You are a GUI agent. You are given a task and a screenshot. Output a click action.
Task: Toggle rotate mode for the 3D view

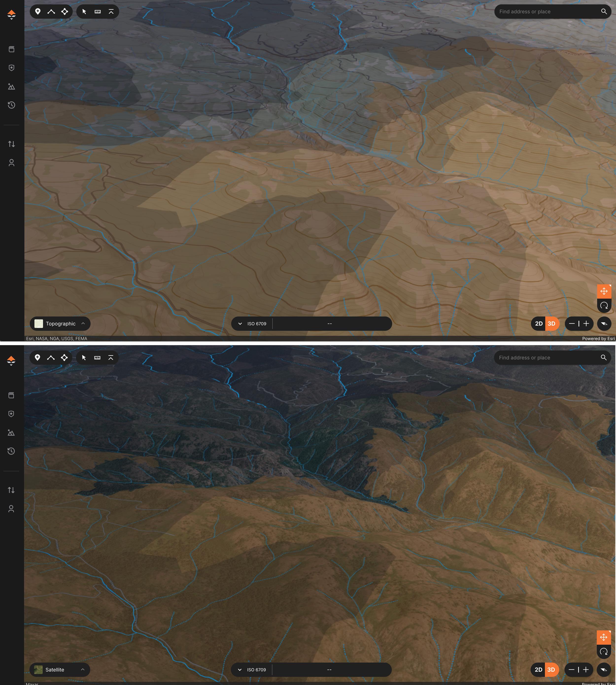pyautogui.click(x=604, y=306)
